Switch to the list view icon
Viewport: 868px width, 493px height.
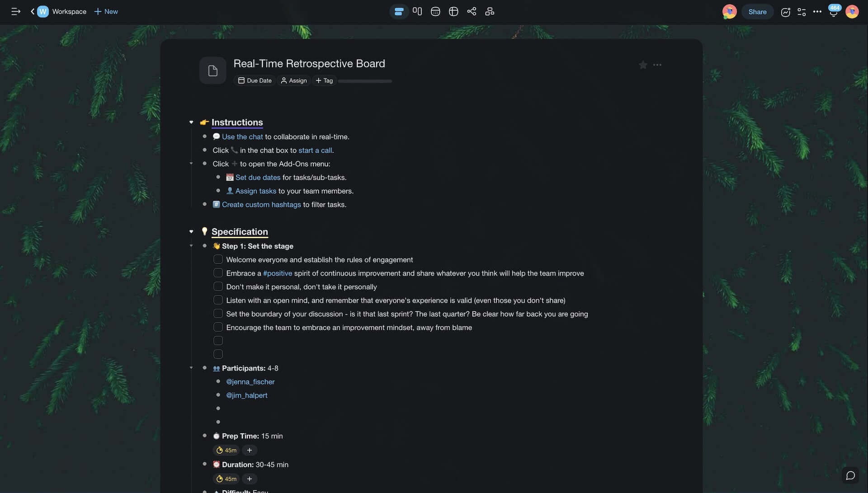(399, 12)
